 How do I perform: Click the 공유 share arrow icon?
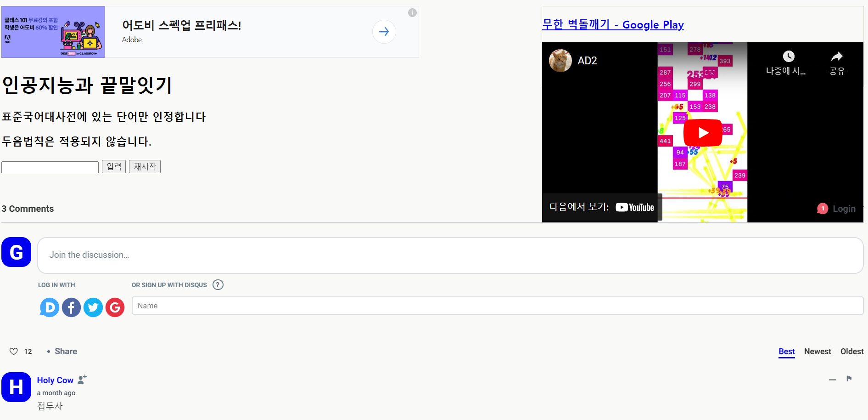837,57
